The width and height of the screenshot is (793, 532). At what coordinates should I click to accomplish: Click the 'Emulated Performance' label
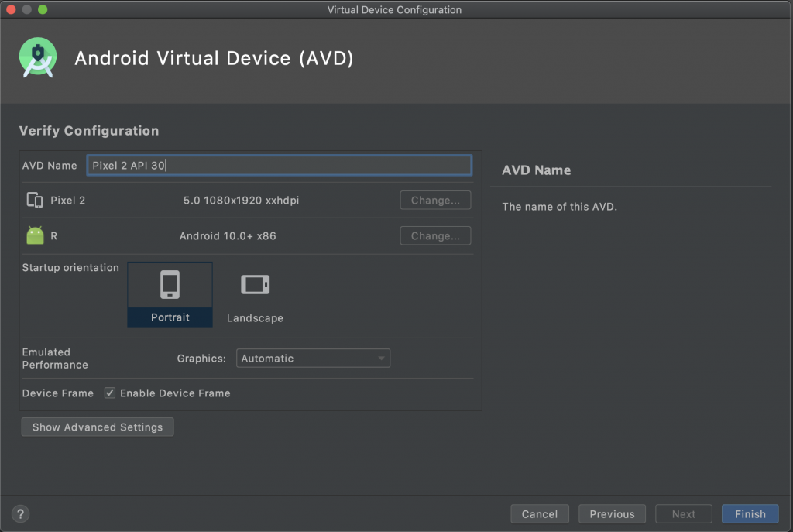click(x=55, y=358)
